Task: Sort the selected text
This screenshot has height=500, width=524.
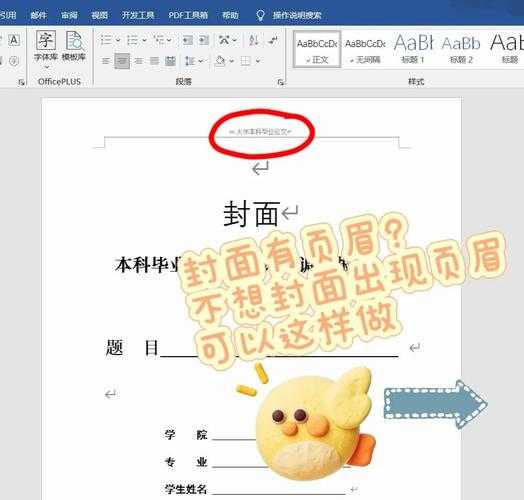Action: coord(254,40)
